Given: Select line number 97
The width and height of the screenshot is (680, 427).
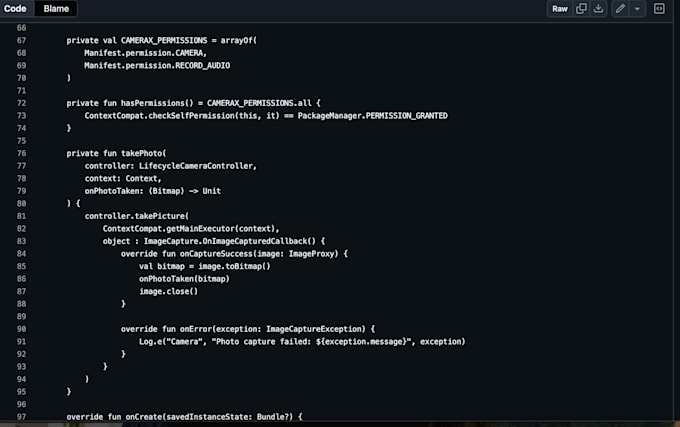Looking at the screenshot, I should 21,417.
